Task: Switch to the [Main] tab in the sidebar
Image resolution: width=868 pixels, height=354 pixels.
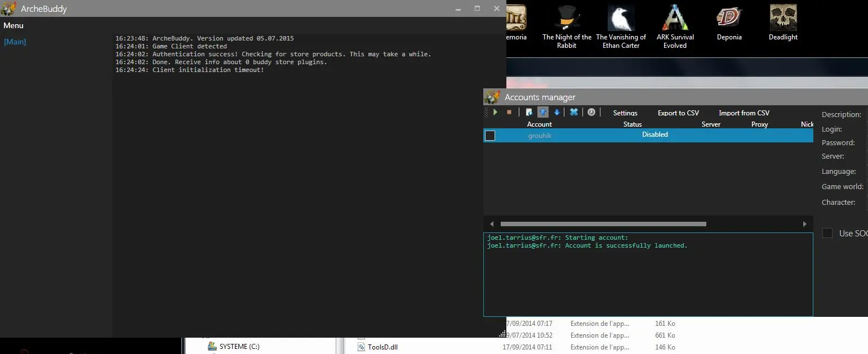Action: coord(15,42)
